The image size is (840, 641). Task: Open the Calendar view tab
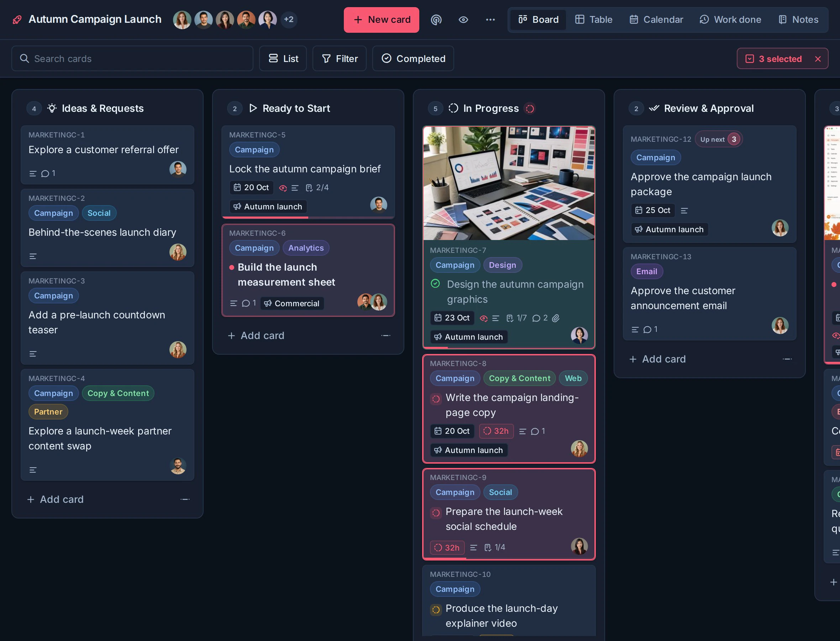pyautogui.click(x=656, y=20)
